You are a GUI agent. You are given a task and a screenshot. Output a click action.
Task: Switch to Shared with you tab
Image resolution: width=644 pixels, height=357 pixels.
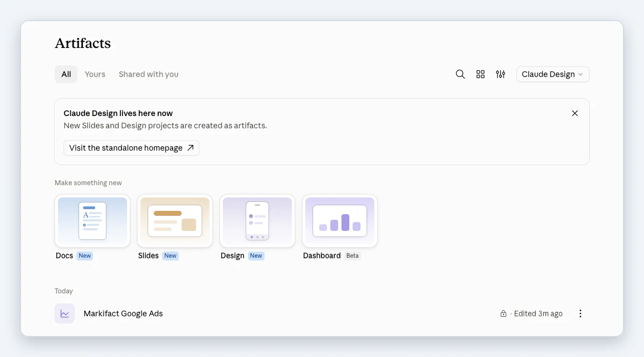[x=148, y=74]
